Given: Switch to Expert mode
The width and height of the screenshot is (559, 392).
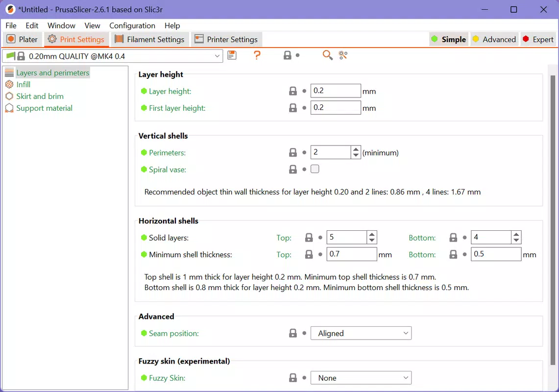Looking at the screenshot, I should coord(538,39).
